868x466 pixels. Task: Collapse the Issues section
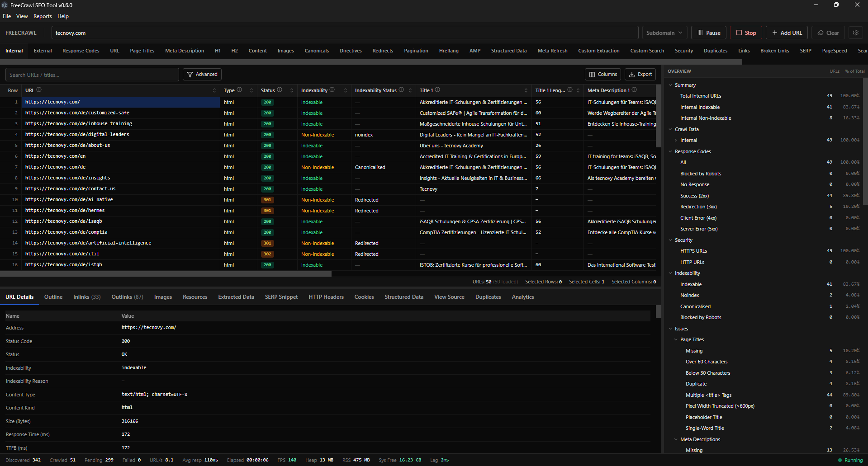coord(670,329)
